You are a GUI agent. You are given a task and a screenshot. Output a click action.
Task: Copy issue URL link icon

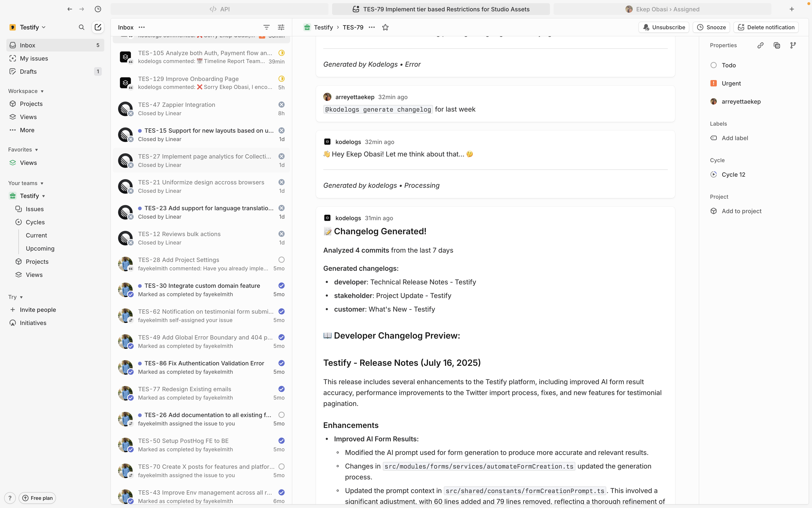[760, 45]
